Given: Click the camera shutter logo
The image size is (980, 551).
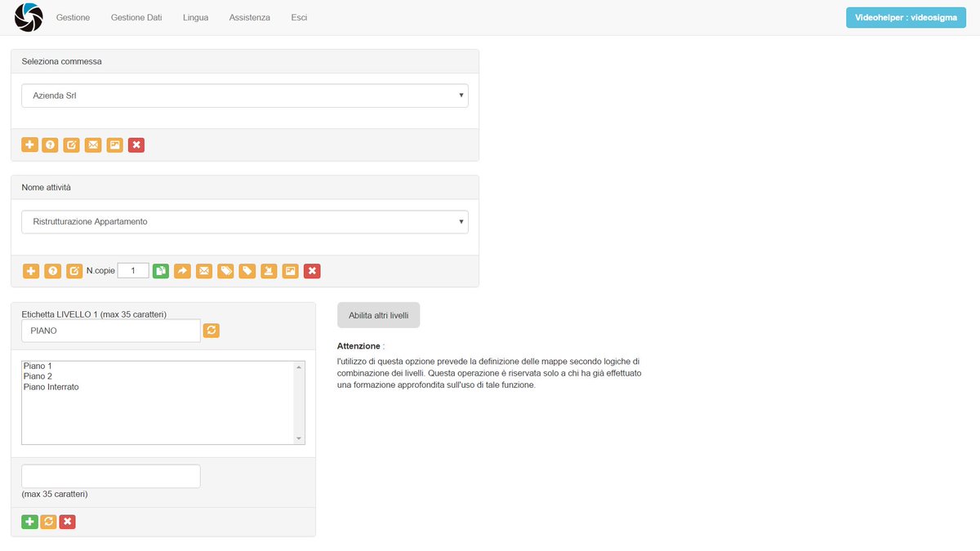Looking at the screenshot, I should click(29, 17).
